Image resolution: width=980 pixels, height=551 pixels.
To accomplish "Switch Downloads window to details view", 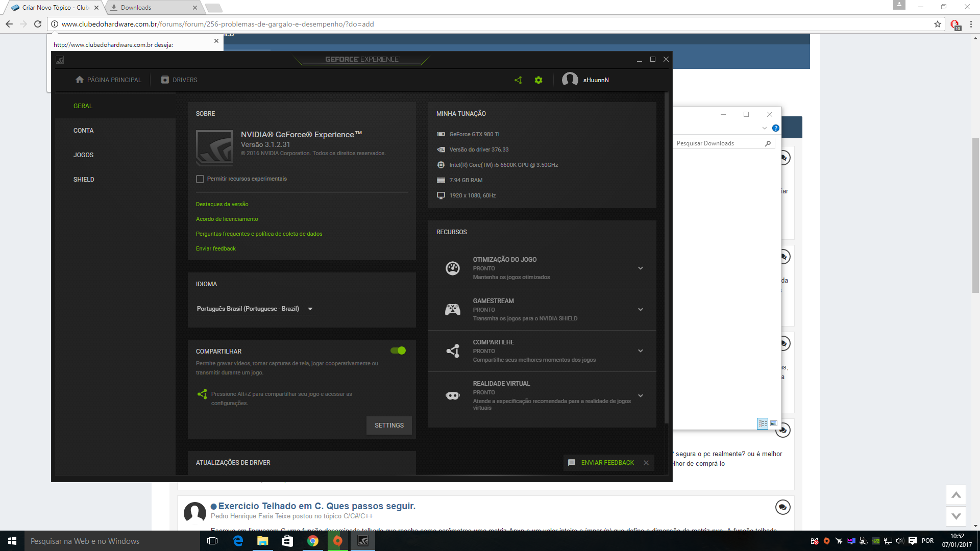I will [x=763, y=423].
